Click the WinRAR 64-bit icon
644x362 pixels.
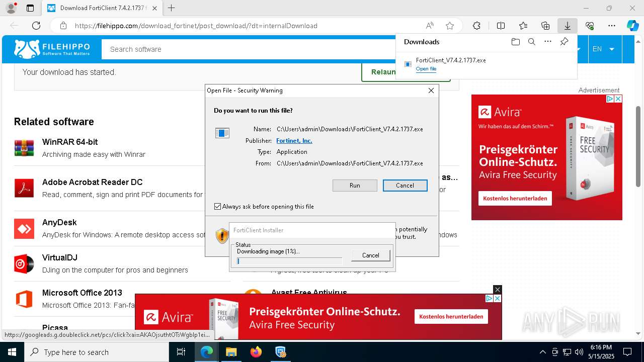coord(24,148)
